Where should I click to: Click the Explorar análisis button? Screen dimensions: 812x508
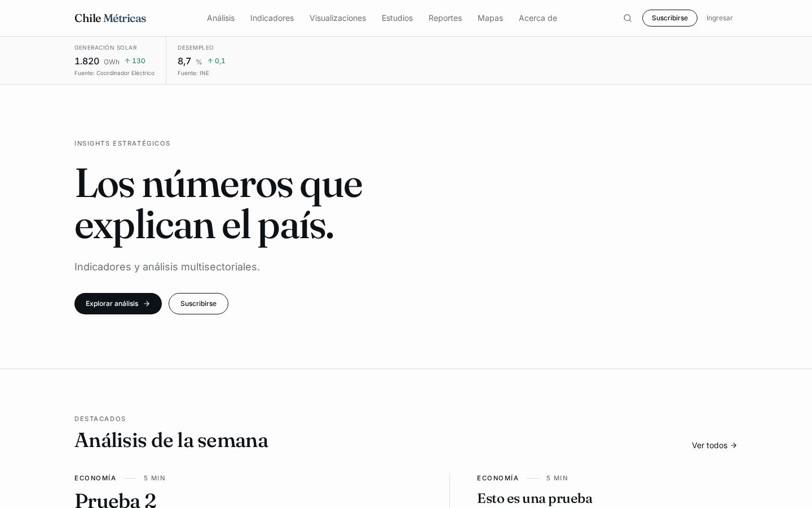click(118, 304)
